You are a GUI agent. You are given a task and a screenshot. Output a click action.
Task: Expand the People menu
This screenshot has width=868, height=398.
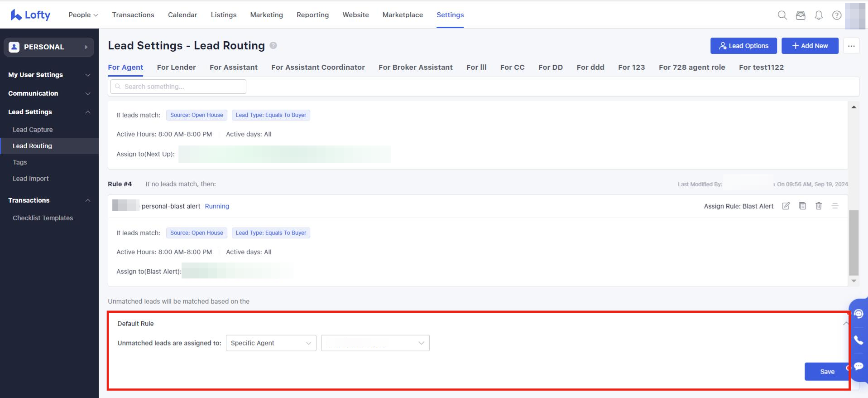click(83, 15)
